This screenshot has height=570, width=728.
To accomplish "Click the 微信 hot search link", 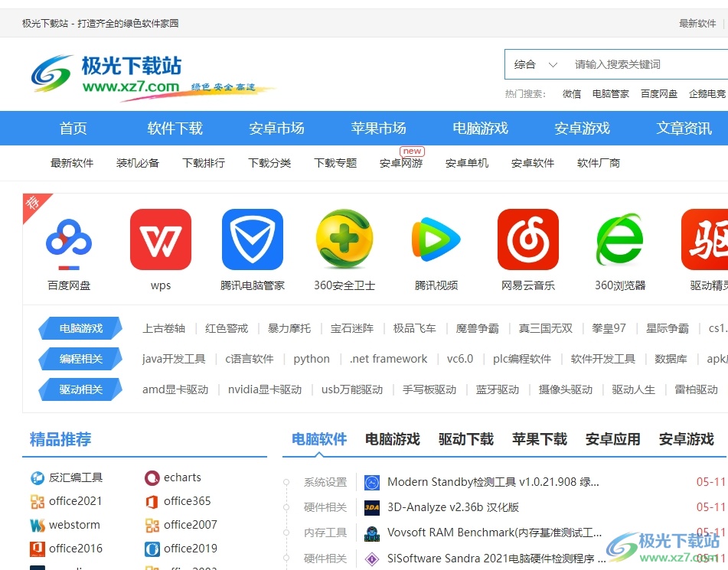I will [x=572, y=94].
